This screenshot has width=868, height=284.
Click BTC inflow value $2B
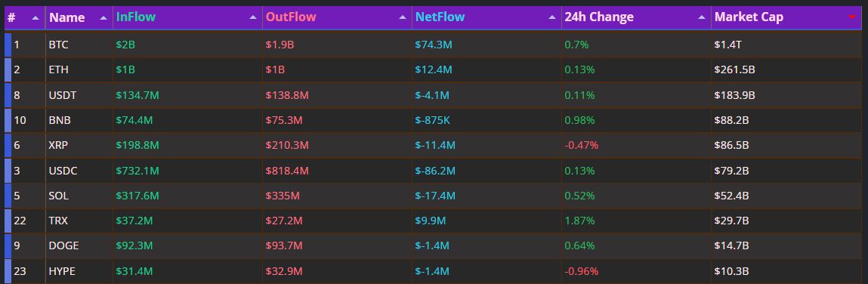[x=125, y=45]
